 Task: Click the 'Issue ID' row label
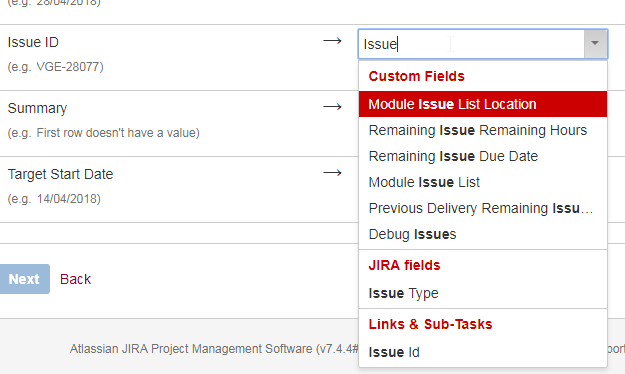pyautogui.click(x=33, y=42)
